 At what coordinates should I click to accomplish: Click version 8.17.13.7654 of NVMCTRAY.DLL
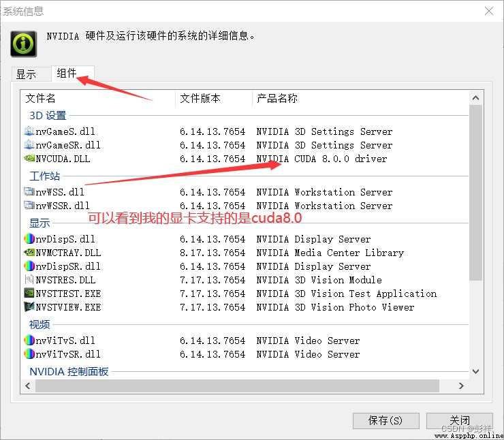[212, 253]
